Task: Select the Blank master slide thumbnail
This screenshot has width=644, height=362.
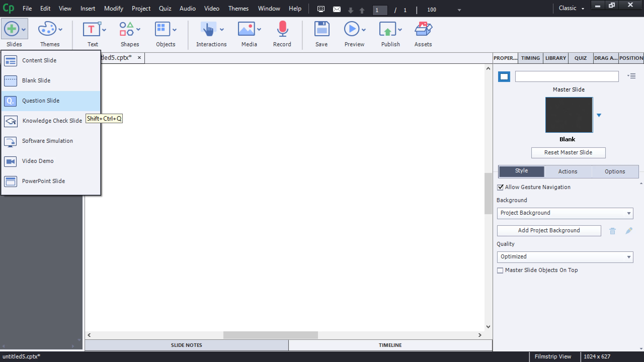Action: [x=569, y=115]
